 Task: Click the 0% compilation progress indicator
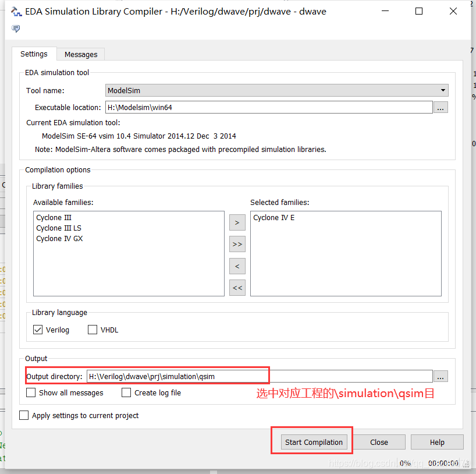point(405,463)
